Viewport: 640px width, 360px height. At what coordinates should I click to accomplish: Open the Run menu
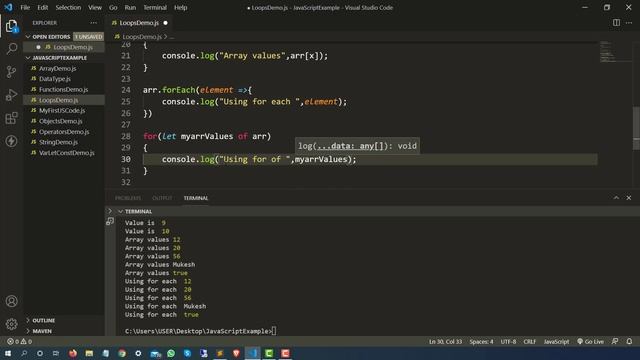130,7
